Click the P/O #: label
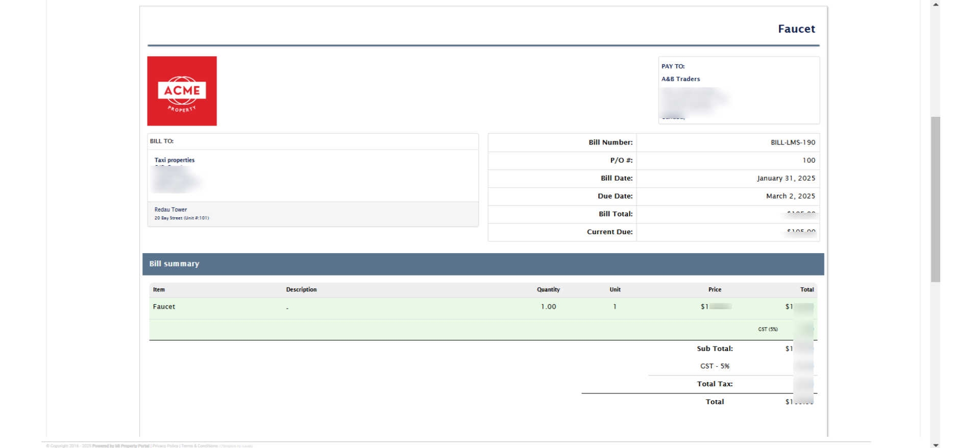 pos(621,160)
